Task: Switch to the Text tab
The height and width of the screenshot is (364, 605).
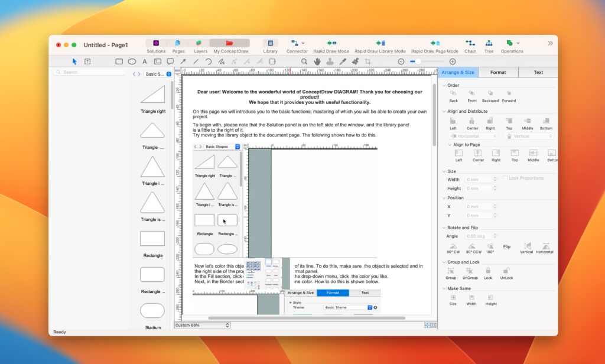Action: coord(538,72)
